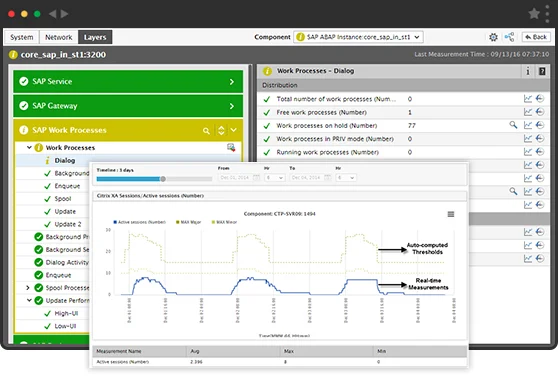Viewport: 558px width, 382px height.
Task: Click the Measurement Name column header
Action: [x=139, y=351]
